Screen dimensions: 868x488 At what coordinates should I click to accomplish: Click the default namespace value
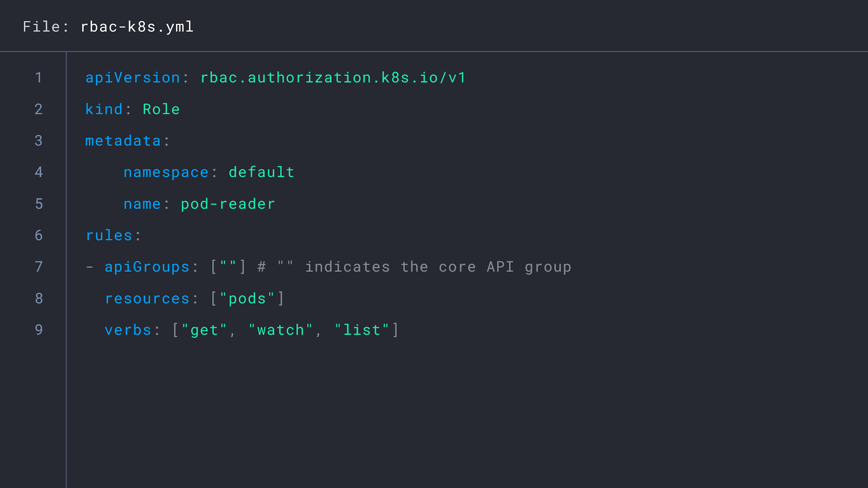(261, 172)
